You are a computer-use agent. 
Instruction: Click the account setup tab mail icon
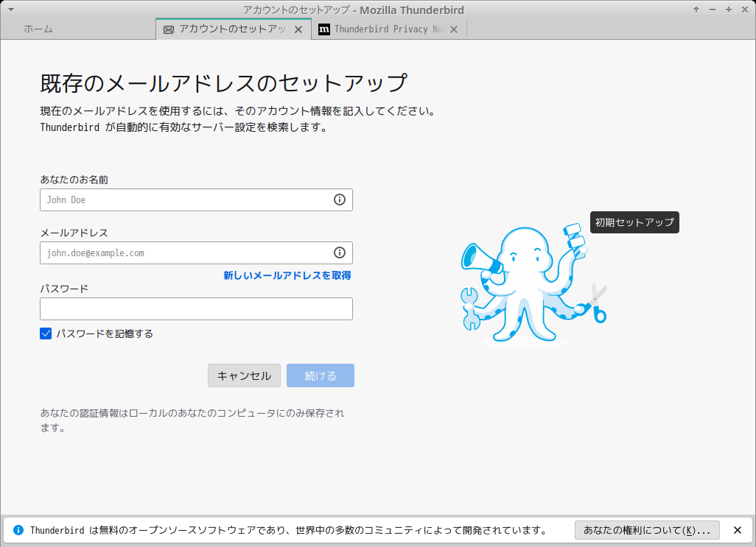pos(169,30)
